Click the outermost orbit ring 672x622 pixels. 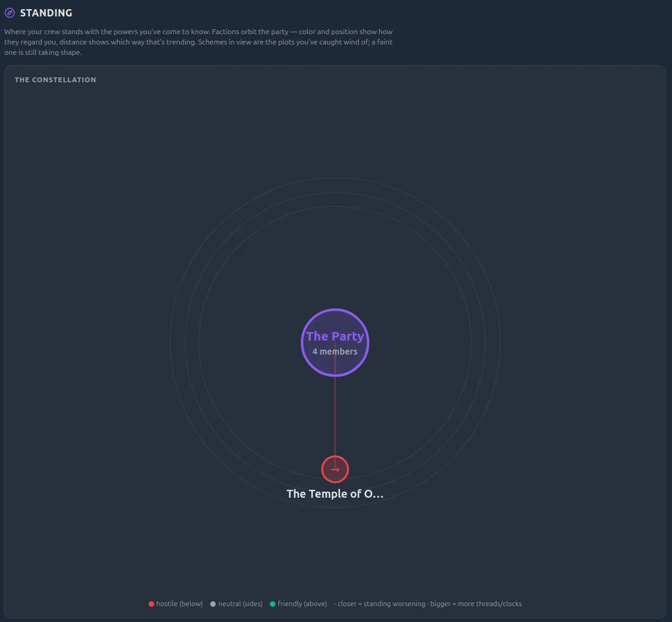pos(334,177)
